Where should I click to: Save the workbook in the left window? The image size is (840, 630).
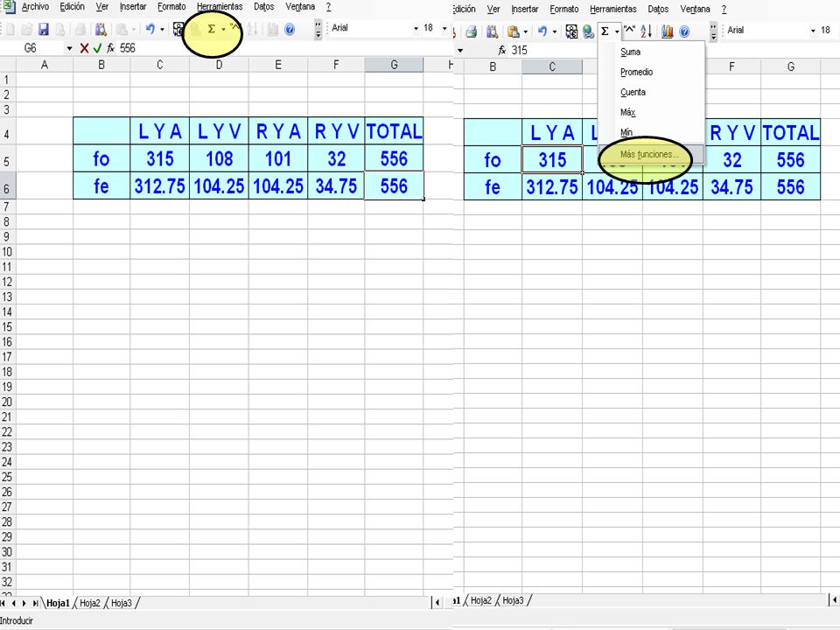pos(44,30)
